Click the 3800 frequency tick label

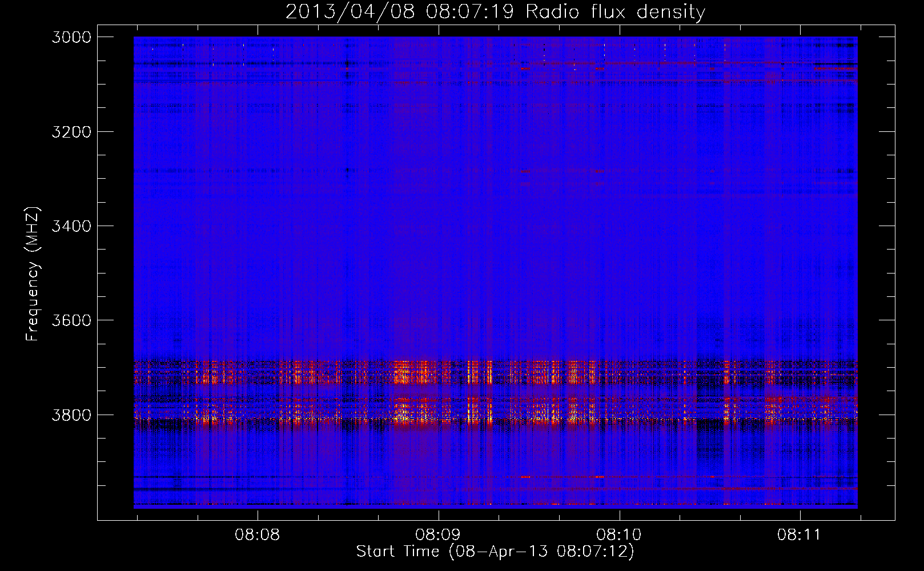[x=71, y=415]
